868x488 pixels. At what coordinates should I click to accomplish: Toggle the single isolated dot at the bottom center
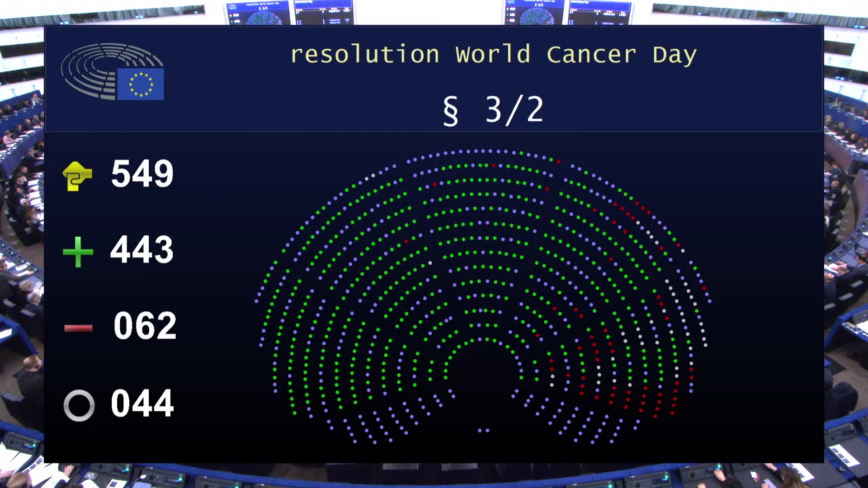pyautogui.click(x=481, y=431)
